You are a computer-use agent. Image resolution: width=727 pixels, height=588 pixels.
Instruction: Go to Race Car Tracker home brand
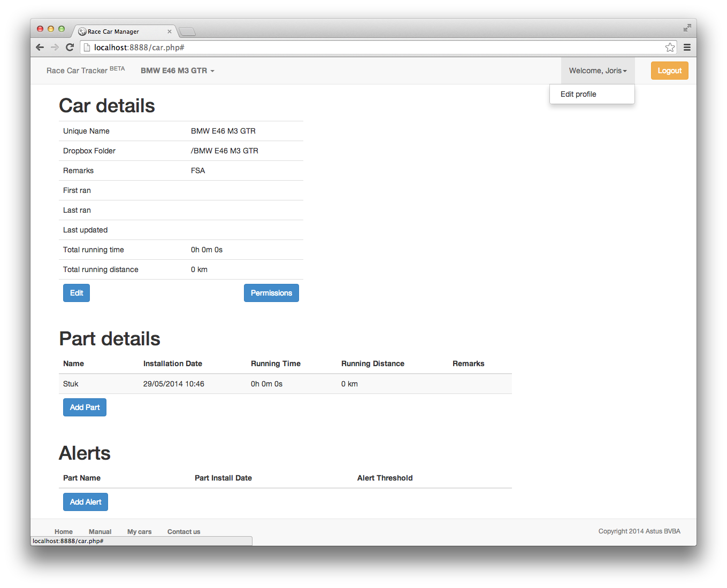[x=77, y=71]
